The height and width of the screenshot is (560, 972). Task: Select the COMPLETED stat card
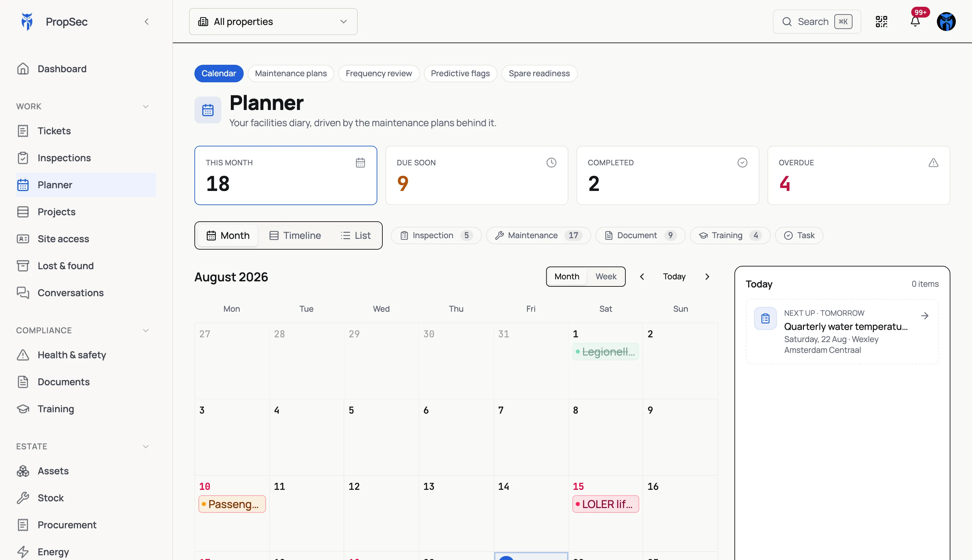tap(668, 175)
